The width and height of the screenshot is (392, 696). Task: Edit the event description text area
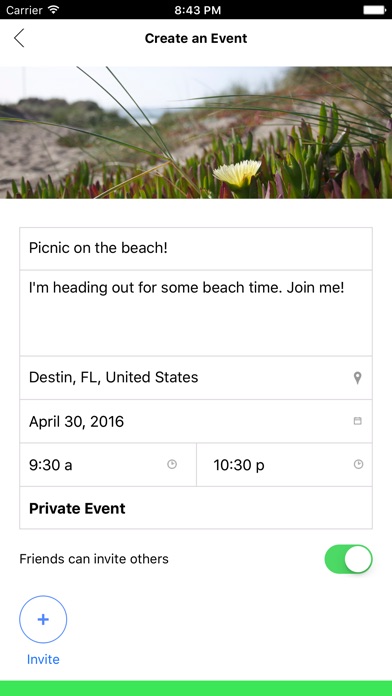pos(196,313)
